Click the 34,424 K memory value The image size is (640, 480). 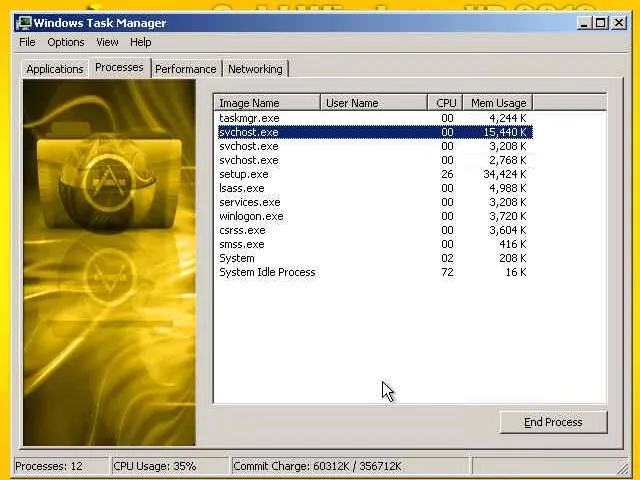point(505,174)
